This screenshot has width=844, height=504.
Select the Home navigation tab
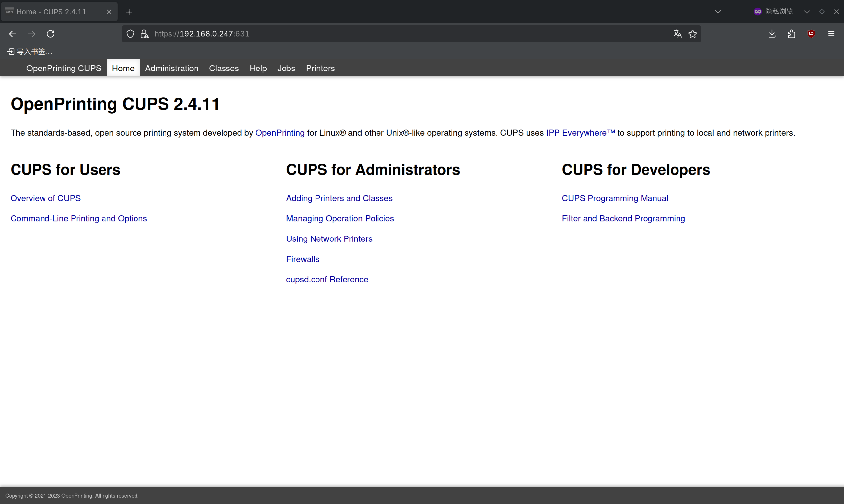click(x=123, y=68)
